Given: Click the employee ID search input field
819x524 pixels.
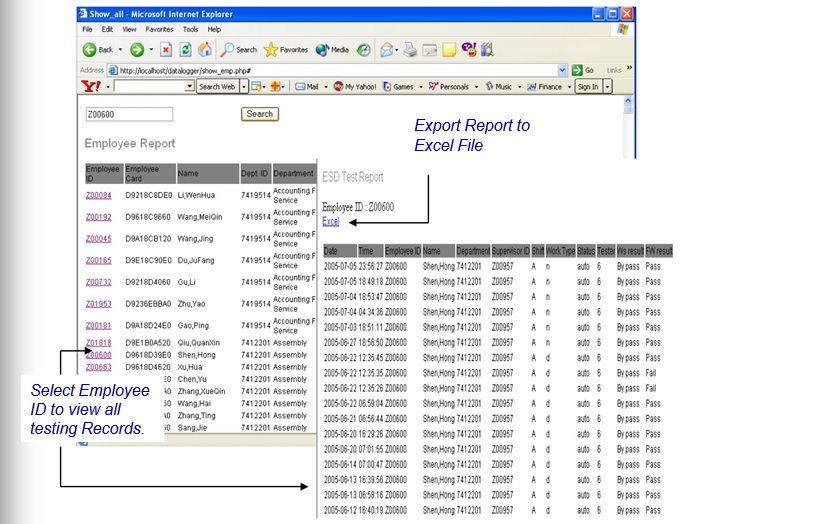Looking at the screenshot, I should pos(158,115).
